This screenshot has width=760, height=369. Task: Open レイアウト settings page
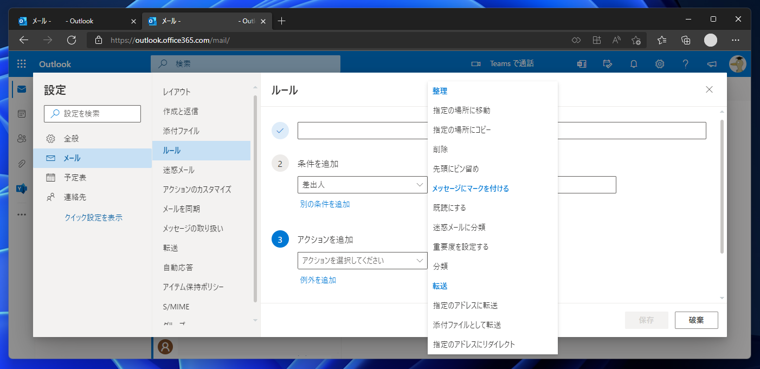(201, 92)
